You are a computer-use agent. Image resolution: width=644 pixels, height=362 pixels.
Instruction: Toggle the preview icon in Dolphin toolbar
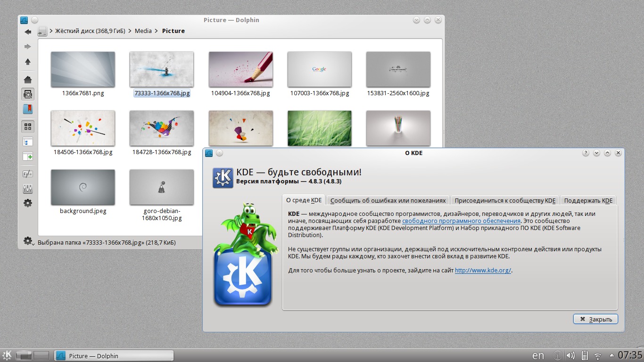tap(28, 94)
